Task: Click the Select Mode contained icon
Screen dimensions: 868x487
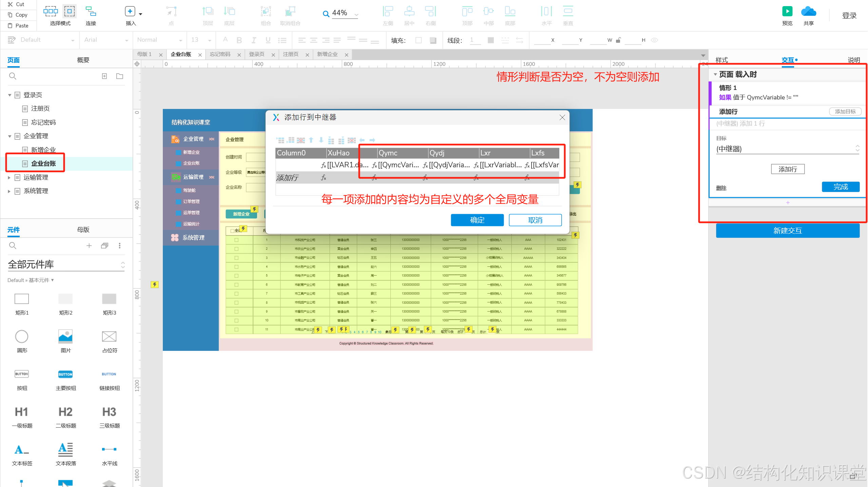Action: click(x=69, y=11)
